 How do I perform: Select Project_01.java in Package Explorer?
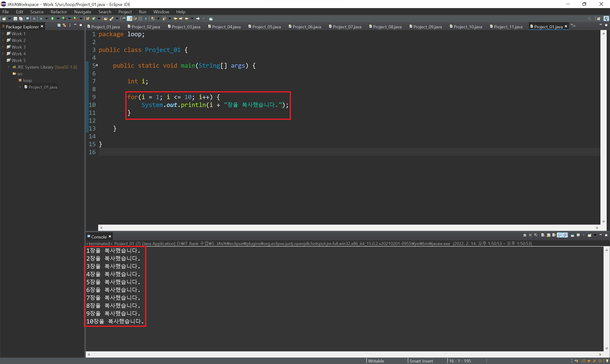click(43, 87)
